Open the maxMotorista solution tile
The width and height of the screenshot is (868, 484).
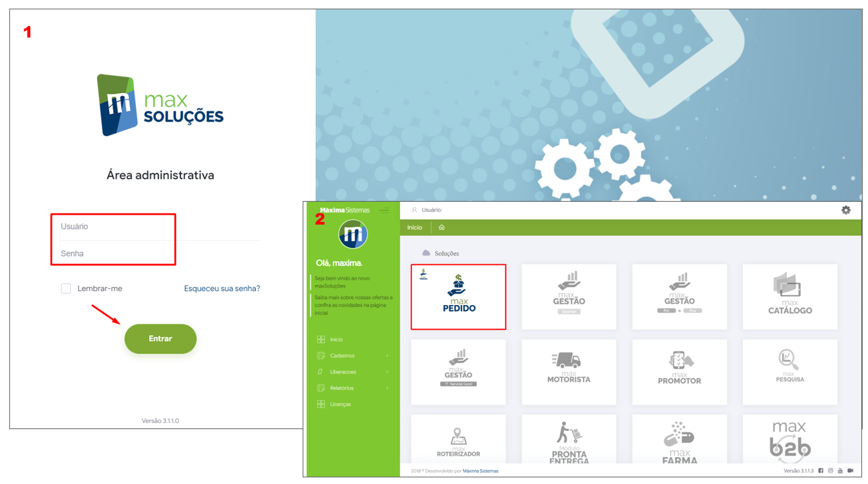tap(569, 371)
